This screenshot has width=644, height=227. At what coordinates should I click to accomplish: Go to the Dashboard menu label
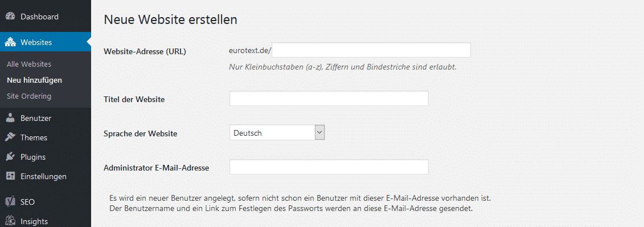point(39,17)
